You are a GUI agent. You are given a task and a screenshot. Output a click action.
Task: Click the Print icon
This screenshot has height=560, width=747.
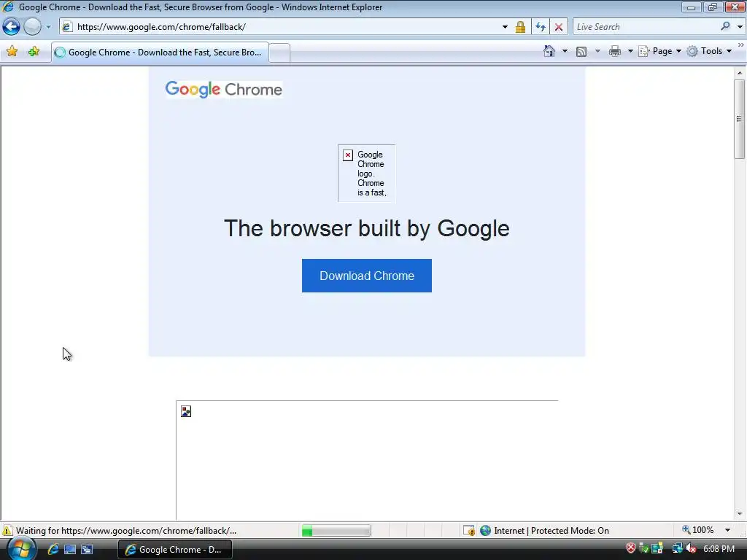click(x=615, y=51)
